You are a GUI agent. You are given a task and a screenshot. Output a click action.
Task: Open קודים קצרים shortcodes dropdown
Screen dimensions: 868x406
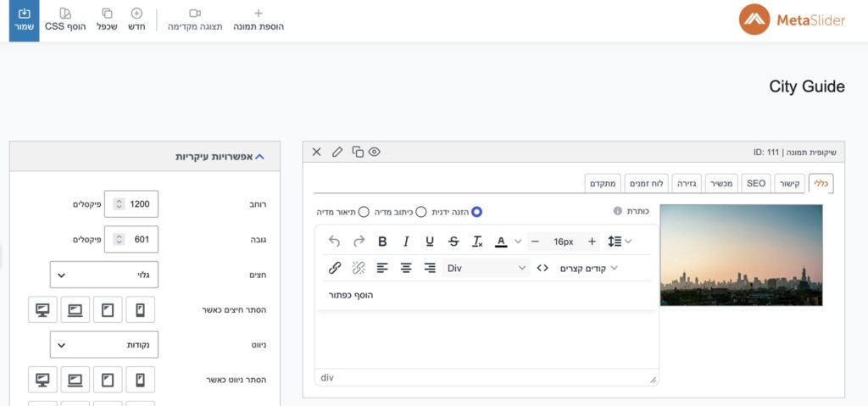click(588, 268)
